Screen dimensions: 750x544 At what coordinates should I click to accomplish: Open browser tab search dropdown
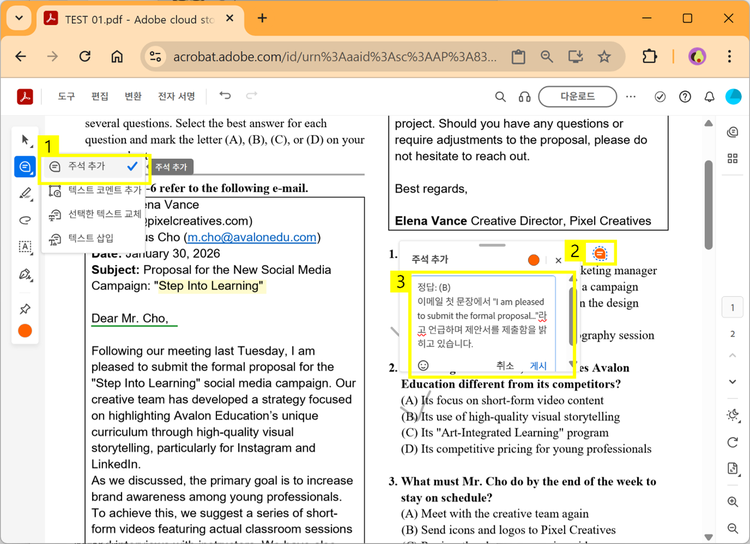point(19,18)
